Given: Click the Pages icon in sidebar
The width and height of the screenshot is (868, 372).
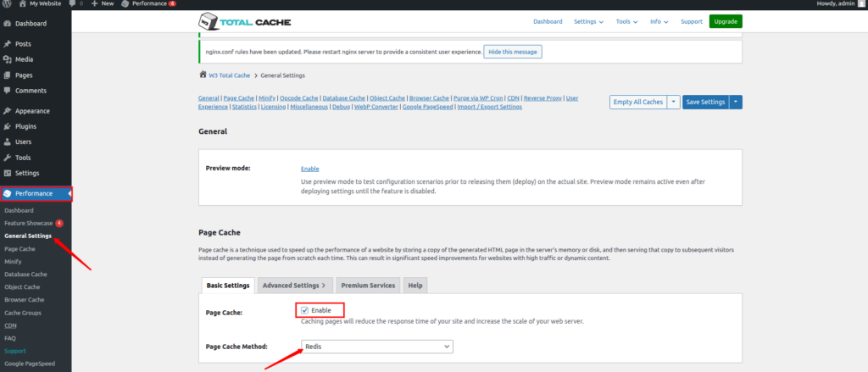Looking at the screenshot, I should (7, 75).
